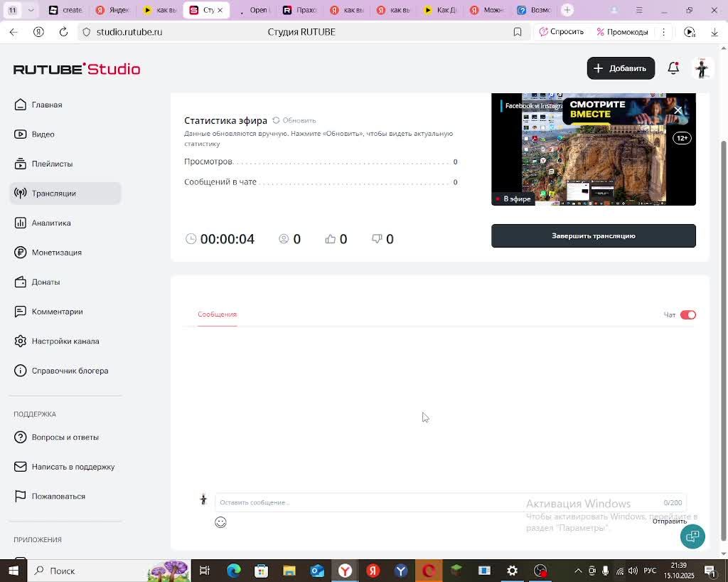Close the Смотрите вместе ad banner
Screen dimensions: 728x582
pyautogui.click(x=678, y=110)
